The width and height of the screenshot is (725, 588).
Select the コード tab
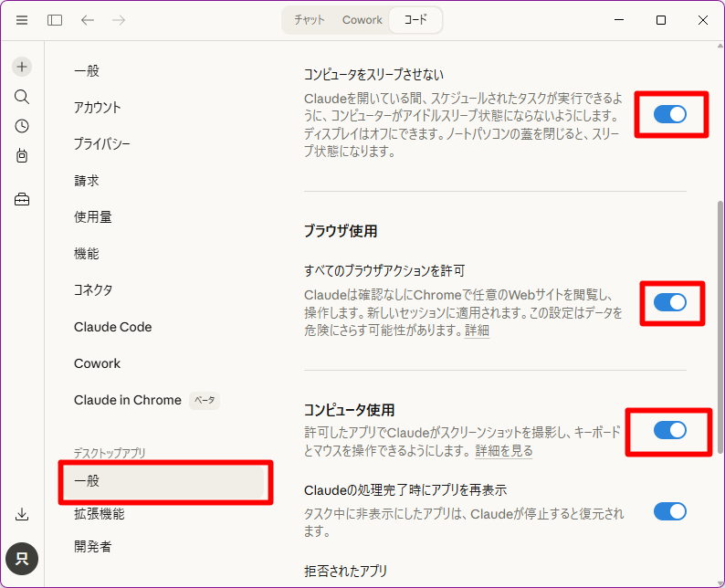(x=415, y=20)
